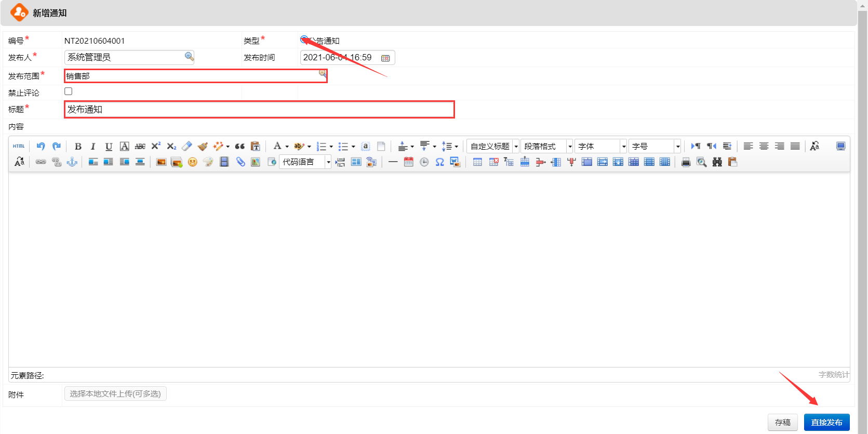Image resolution: width=868 pixels, height=434 pixels.
Task: Toggle strikethrough formatting
Action: click(140, 146)
